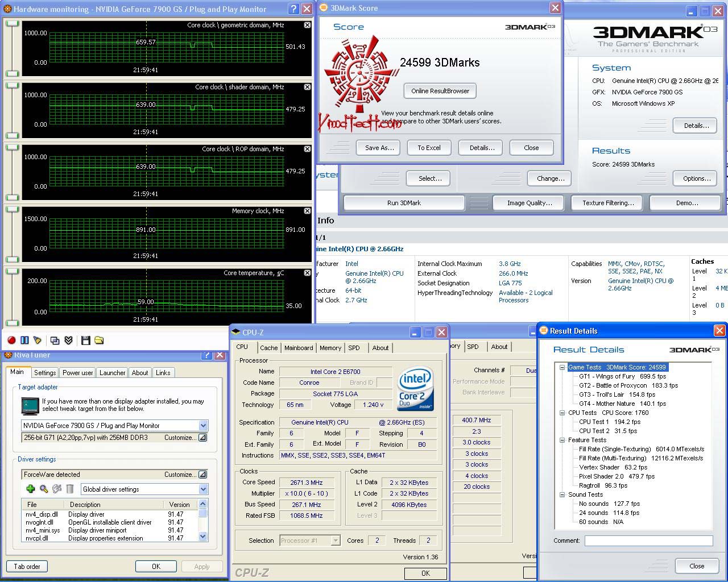This screenshot has width=728, height=582.
Task: Expand Customize arrow for 256-bit G71 adapter
Action: pyautogui.click(x=202, y=438)
